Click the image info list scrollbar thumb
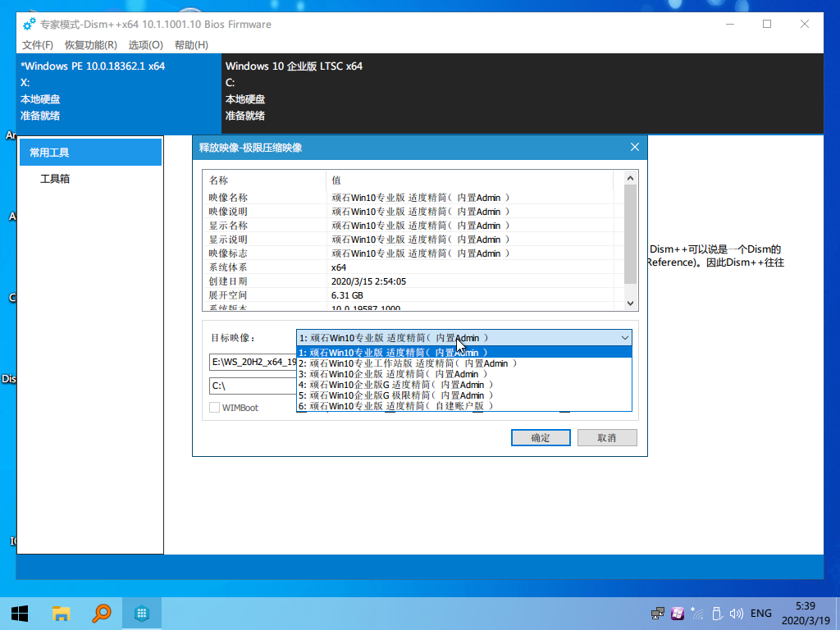The image size is (840, 630). [x=631, y=234]
